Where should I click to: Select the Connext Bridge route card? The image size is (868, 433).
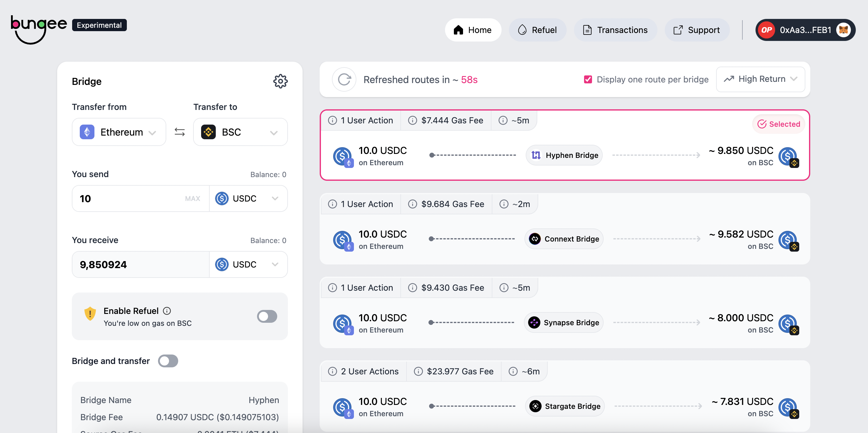(565, 229)
